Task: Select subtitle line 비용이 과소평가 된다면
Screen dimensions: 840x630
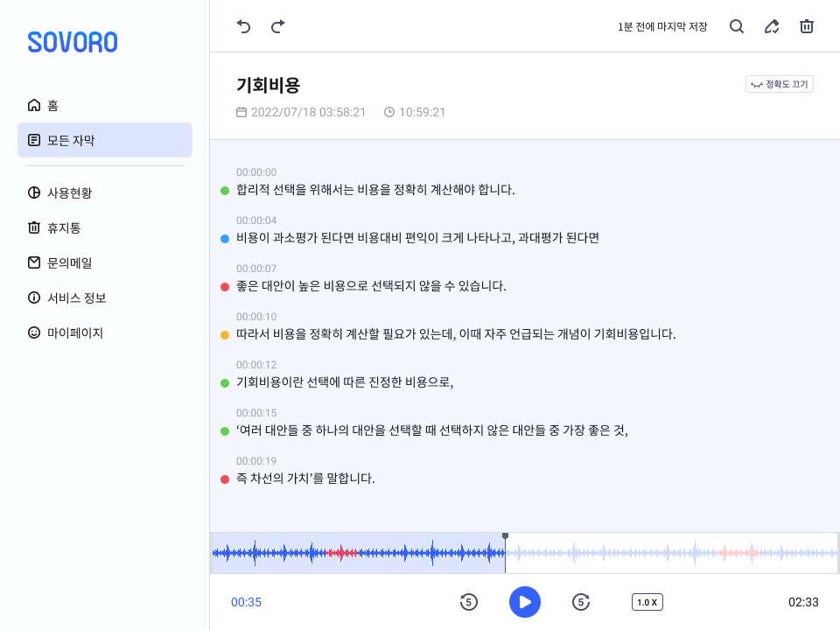Action: [x=418, y=238]
